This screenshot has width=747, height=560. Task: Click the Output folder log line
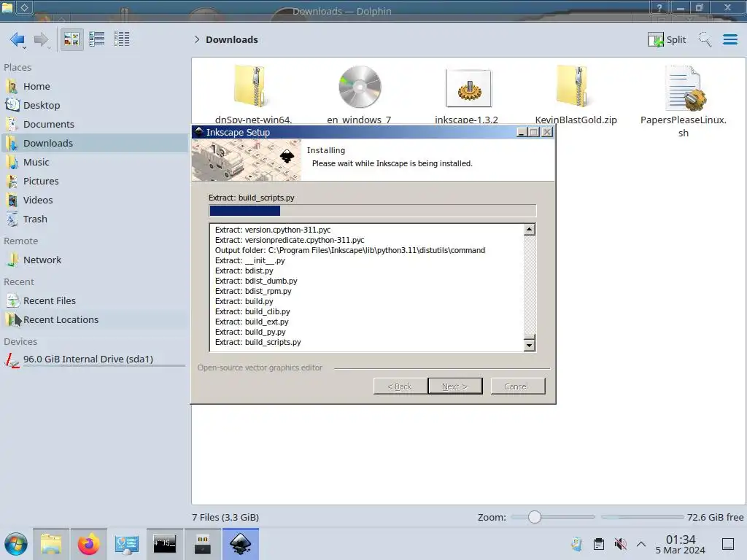[x=349, y=250]
